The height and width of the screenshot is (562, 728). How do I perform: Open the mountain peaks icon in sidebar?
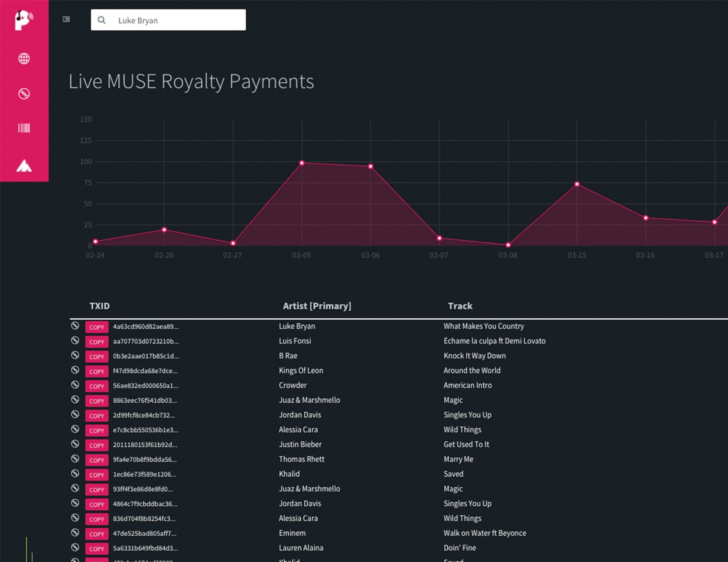click(x=24, y=165)
